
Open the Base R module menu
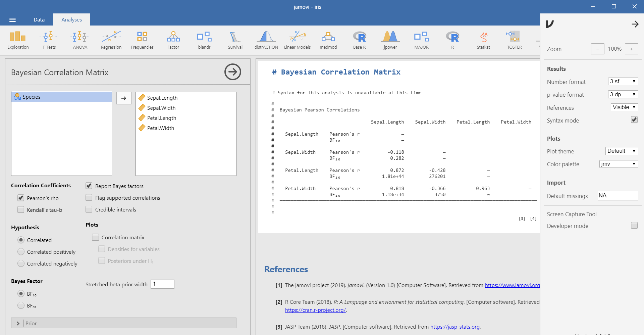(359, 40)
